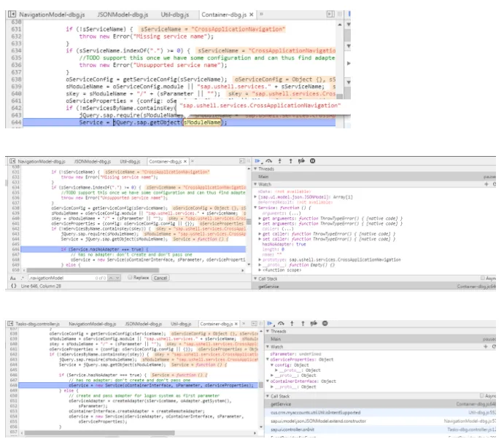Click Step over icon in middle DevTools panel
The image size is (504, 447).
coord(268,161)
